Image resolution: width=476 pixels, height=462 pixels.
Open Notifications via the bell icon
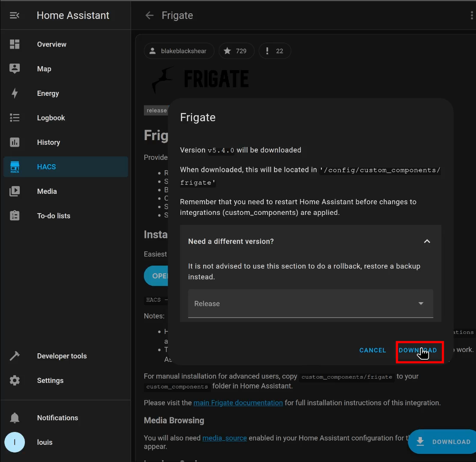pyautogui.click(x=15, y=418)
